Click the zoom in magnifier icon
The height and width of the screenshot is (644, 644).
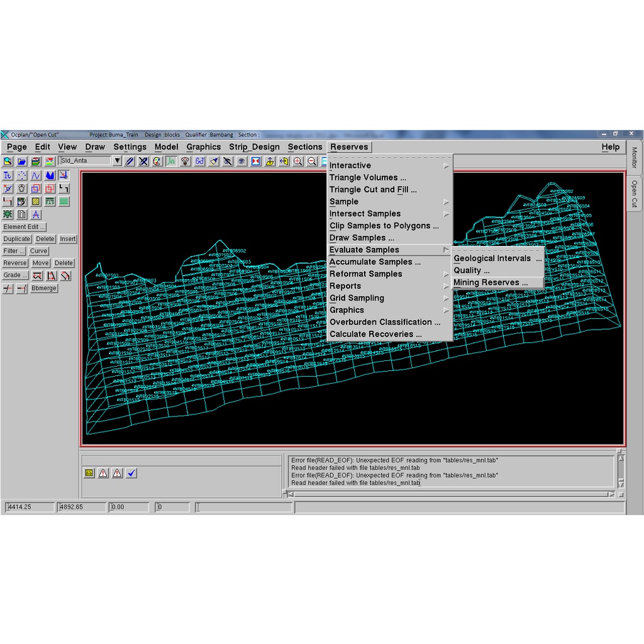pyautogui.click(x=298, y=161)
